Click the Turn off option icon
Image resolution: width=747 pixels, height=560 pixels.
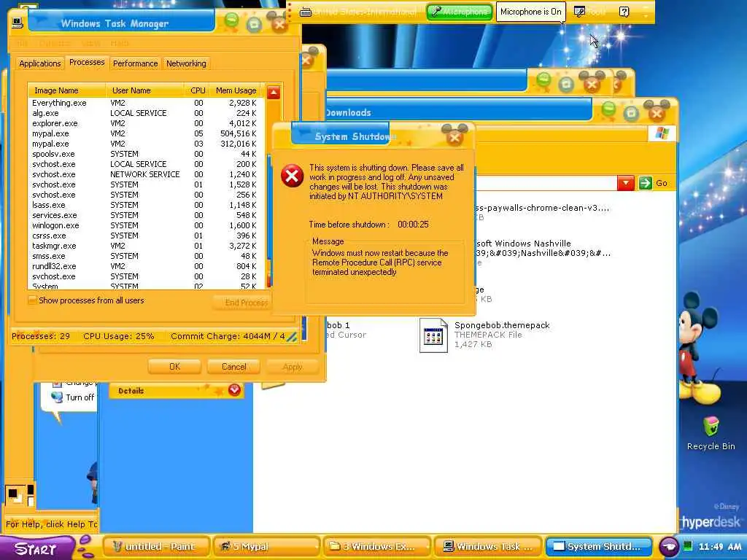pos(57,397)
